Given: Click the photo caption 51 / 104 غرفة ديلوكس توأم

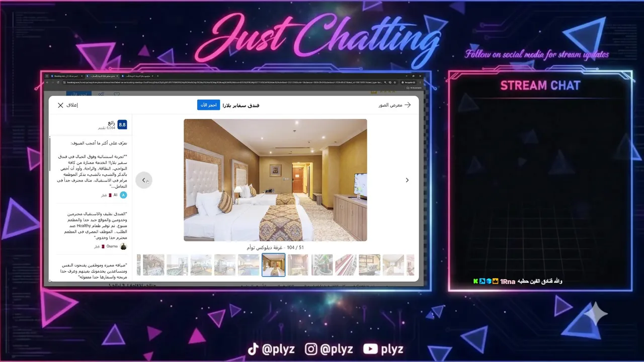Looking at the screenshot, I should [x=275, y=247].
